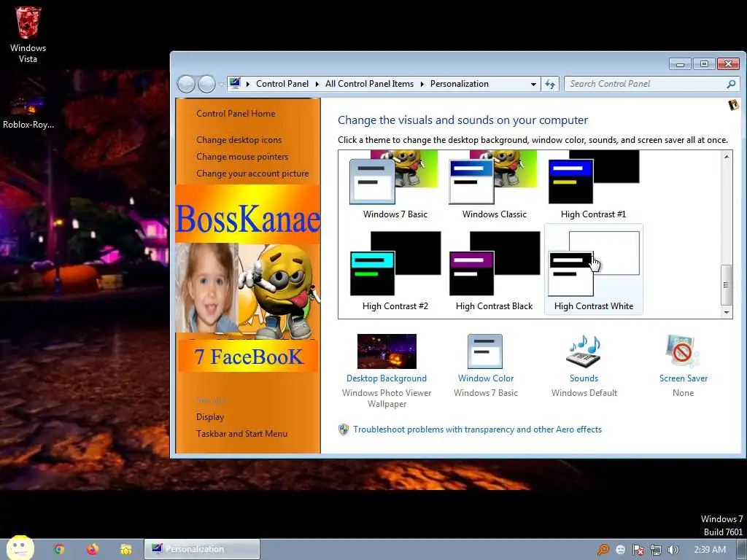This screenshot has width=747, height=560.
Task: Launch Firefox from the taskbar
Action: (93, 550)
